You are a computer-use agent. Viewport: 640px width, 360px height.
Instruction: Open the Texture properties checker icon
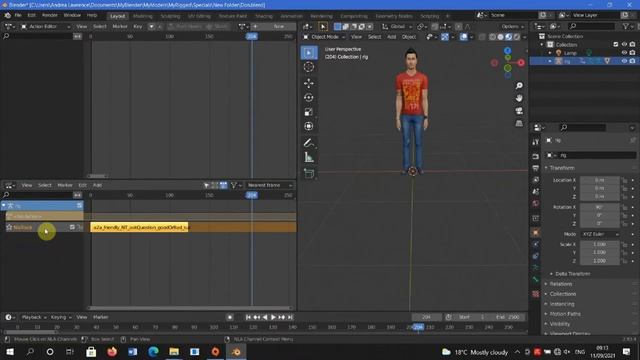[x=536, y=294]
